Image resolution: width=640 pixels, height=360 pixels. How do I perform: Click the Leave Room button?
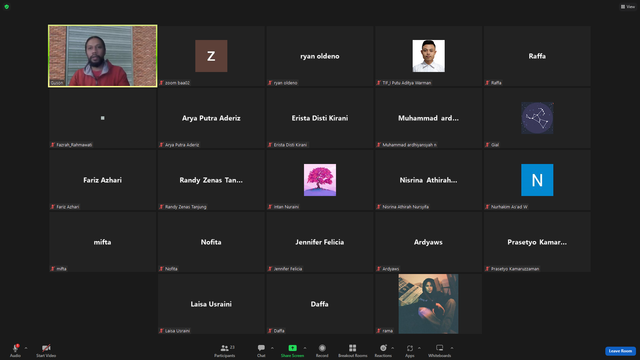click(620, 351)
